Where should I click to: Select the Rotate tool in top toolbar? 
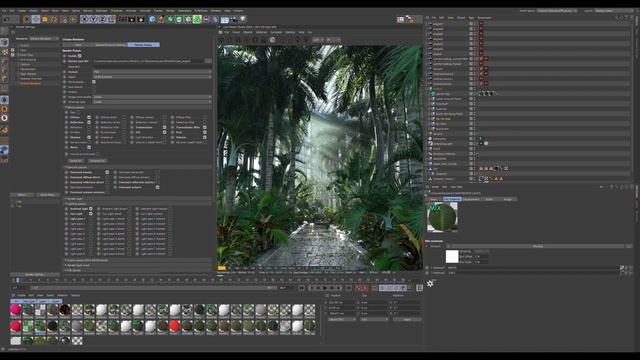54,19
